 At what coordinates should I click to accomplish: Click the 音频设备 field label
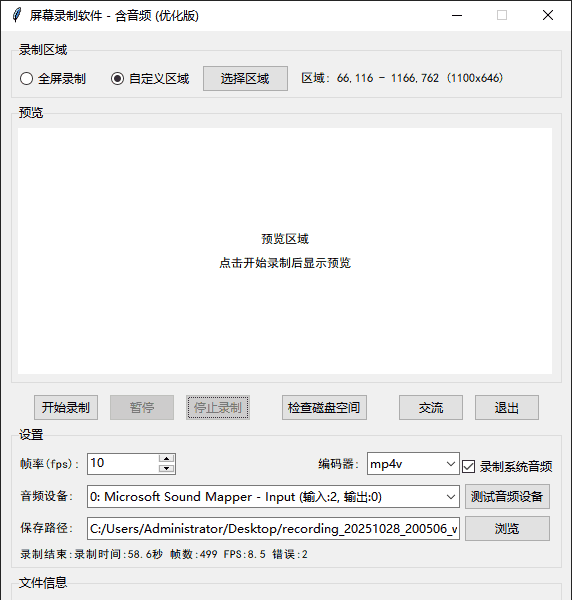(46, 496)
